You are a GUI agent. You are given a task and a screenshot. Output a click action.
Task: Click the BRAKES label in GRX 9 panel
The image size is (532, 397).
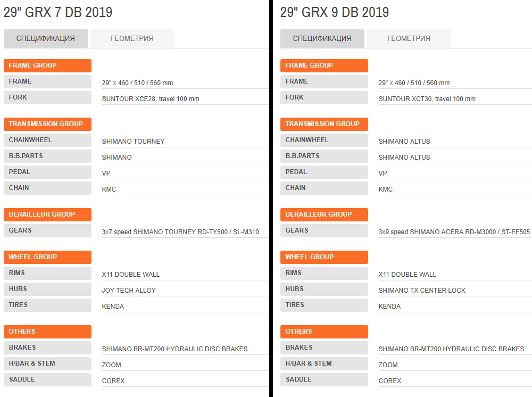(x=324, y=348)
